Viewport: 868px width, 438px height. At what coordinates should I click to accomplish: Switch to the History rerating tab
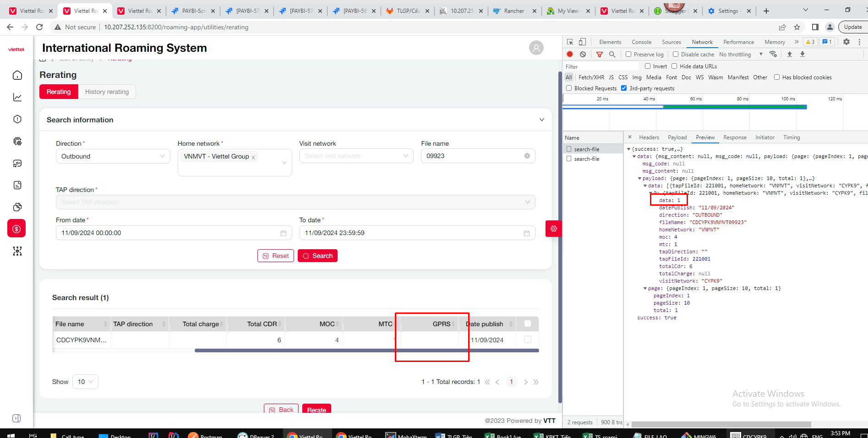coord(107,92)
